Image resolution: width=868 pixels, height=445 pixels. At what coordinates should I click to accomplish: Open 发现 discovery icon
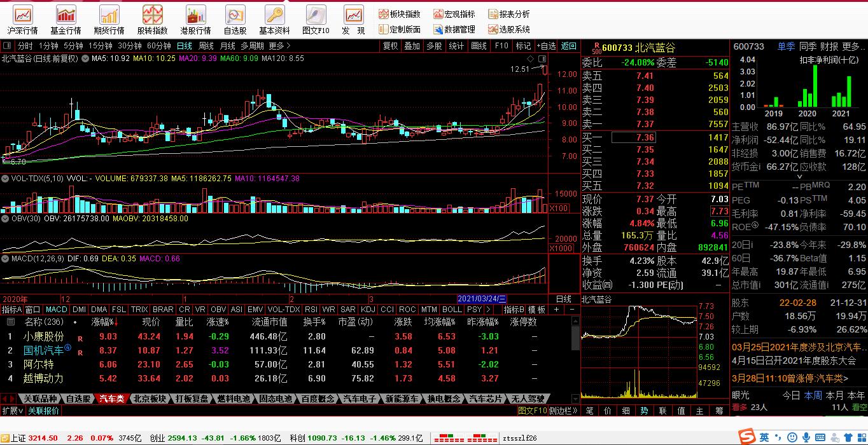pos(354,20)
